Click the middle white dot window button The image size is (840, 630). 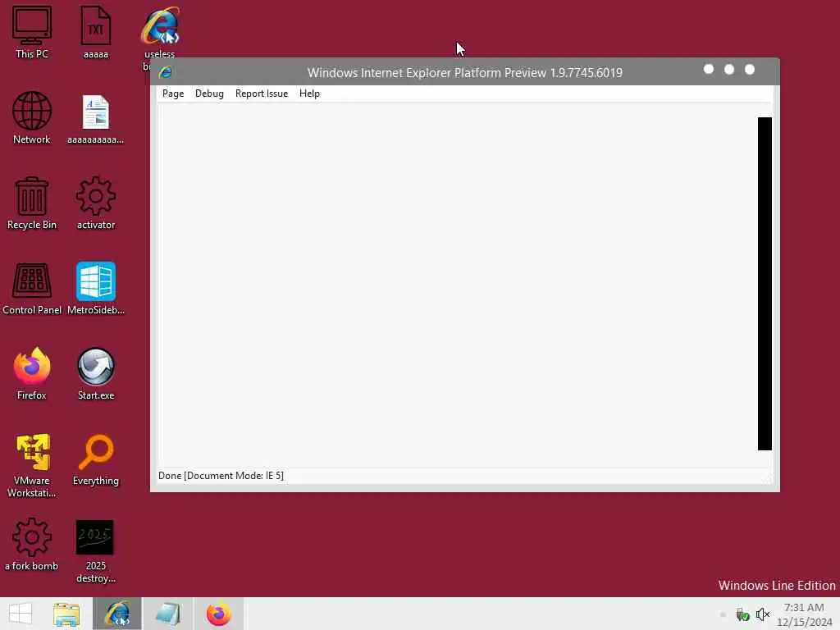click(x=728, y=69)
